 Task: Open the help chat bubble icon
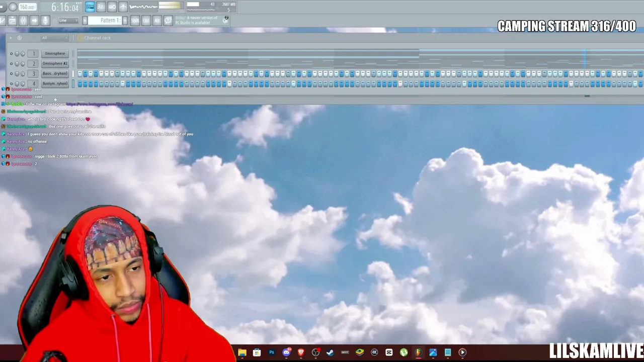click(x=168, y=21)
